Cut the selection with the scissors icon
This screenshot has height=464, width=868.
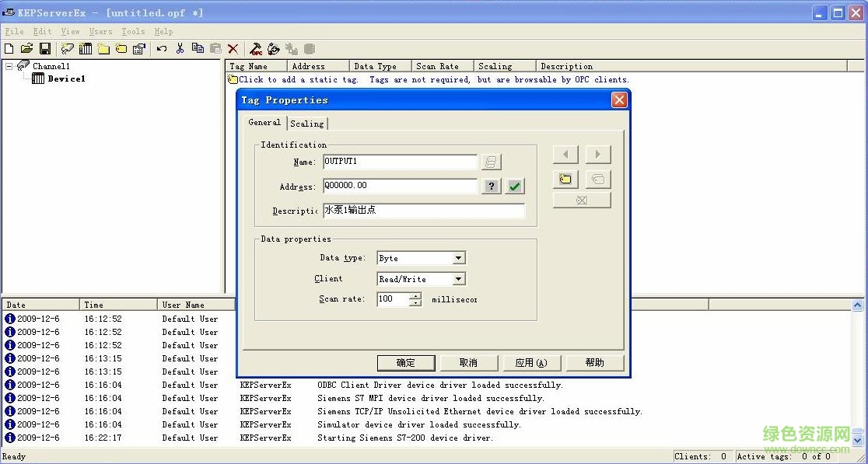click(180, 48)
